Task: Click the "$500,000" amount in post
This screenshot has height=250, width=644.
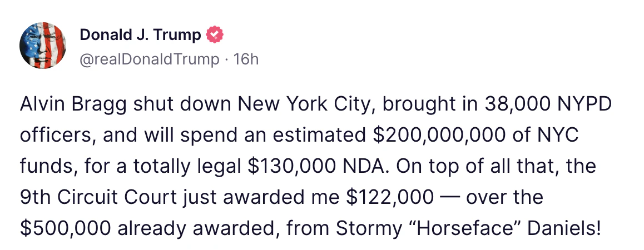Action: click(x=66, y=228)
